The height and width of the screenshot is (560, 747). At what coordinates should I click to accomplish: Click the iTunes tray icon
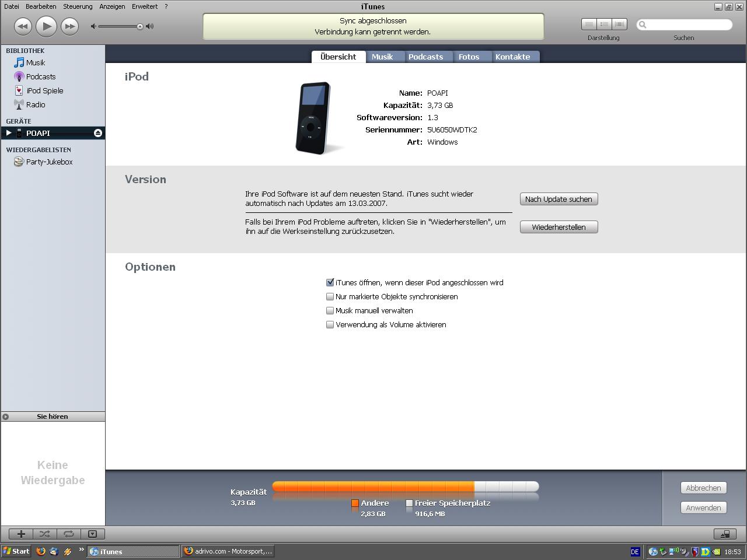coord(654,551)
